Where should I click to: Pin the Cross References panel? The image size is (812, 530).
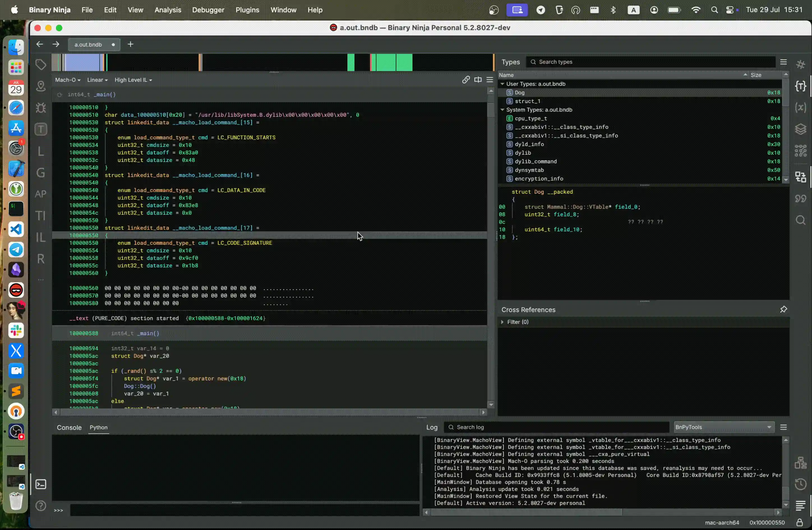click(x=783, y=309)
